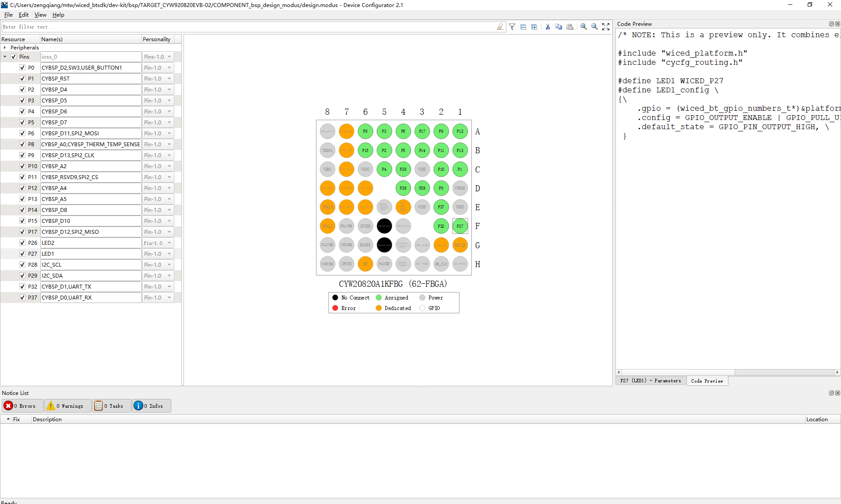Click the zoom in icon in toolbar
This screenshot has height=504, width=841.
[x=583, y=26]
